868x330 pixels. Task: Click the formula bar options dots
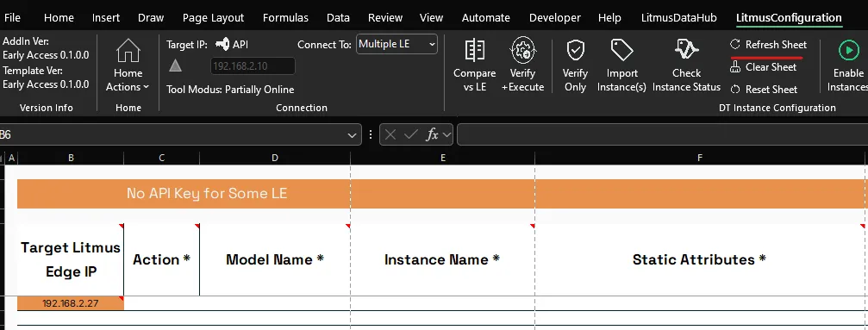371,134
